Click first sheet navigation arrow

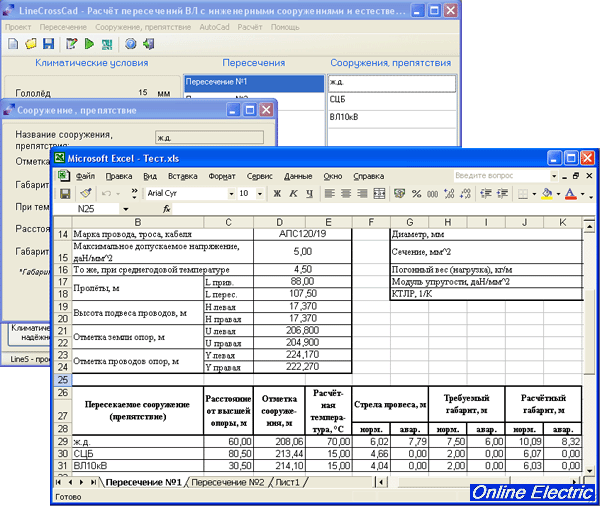[x=58, y=482]
